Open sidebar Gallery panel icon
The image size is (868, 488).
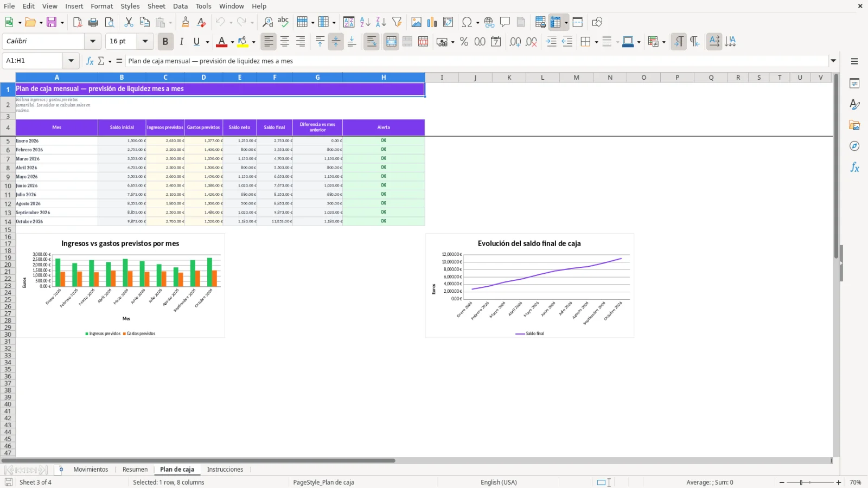[854, 125]
